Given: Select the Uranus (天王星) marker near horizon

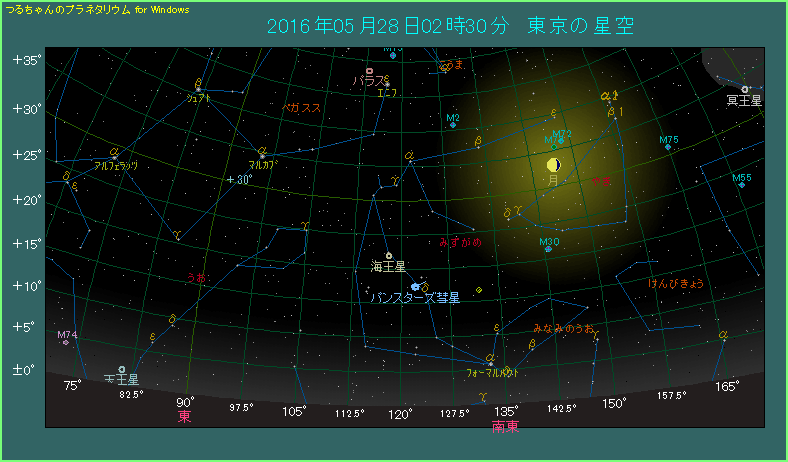Looking at the screenshot, I should click(121, 369).
